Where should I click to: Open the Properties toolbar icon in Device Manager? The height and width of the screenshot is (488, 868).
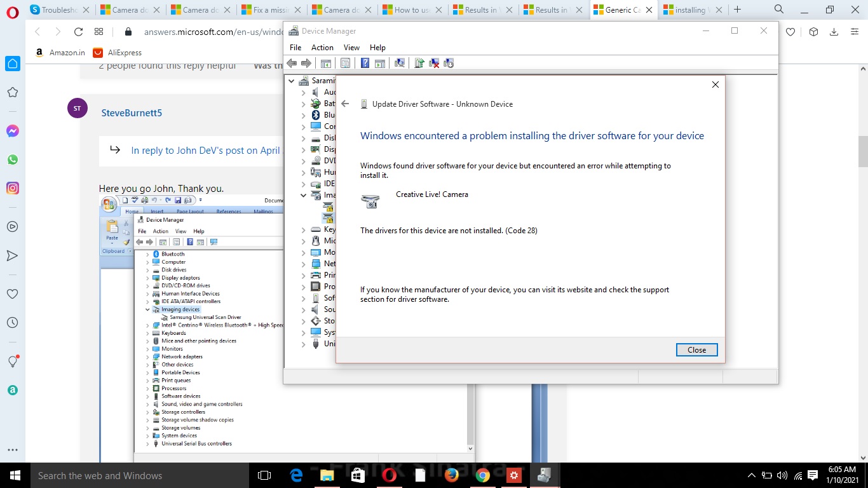345,63
